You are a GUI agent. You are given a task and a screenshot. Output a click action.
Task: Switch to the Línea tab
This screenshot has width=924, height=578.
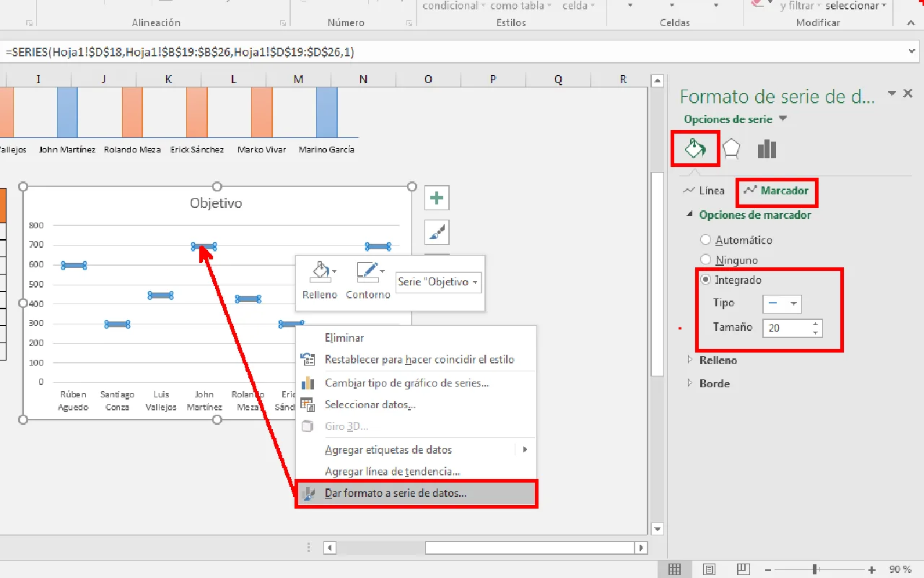705,191
